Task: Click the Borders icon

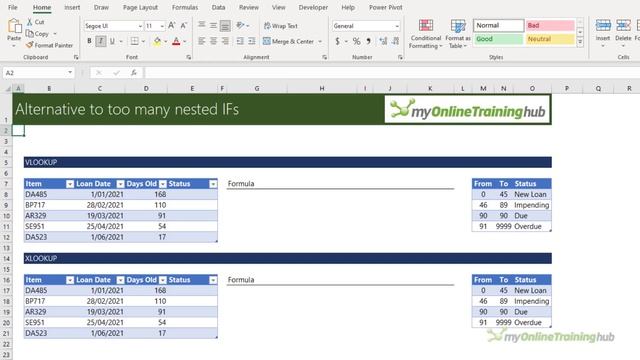Action: [x=134, y=41]
